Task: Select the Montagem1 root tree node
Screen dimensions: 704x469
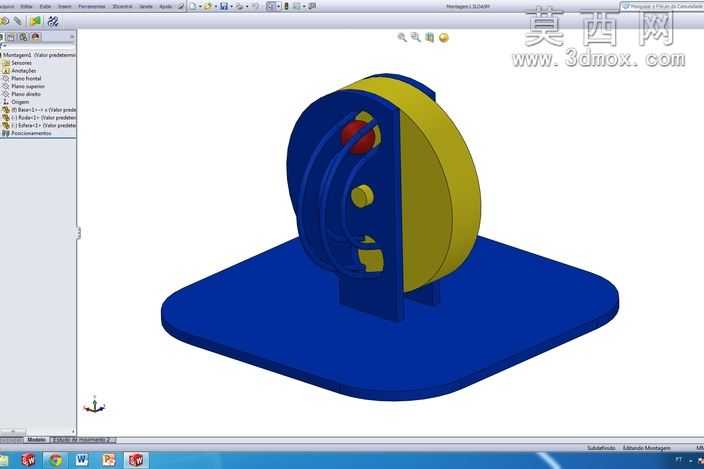Action: [x=39, y=55]
